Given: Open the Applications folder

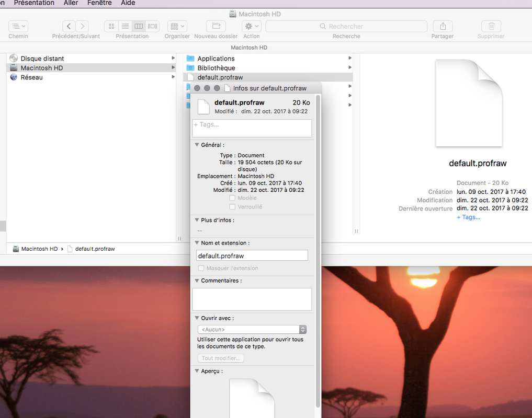Looking at the screenshot, I should tap(268, 59).
